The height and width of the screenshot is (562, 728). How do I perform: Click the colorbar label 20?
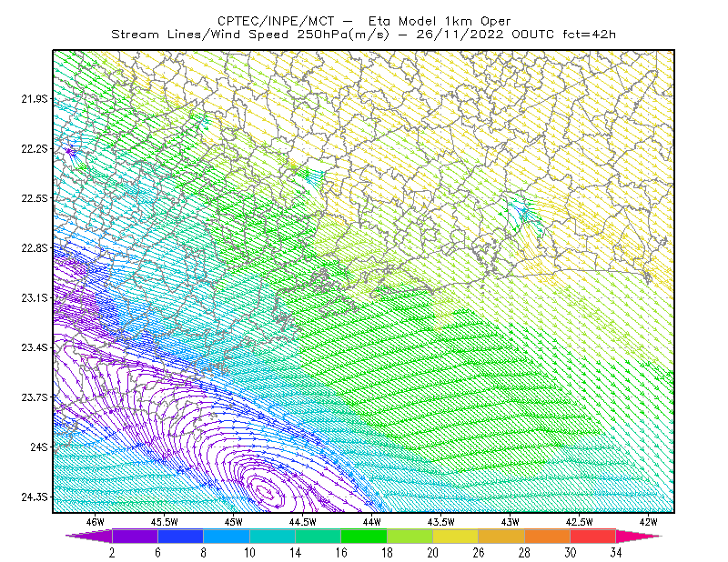433,553
